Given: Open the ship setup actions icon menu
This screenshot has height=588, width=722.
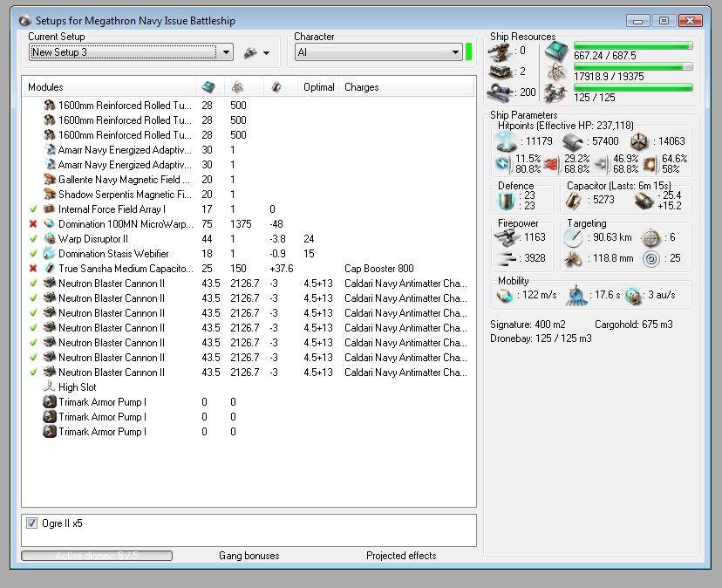Looking at the screenshot, I should coord(256,53).
